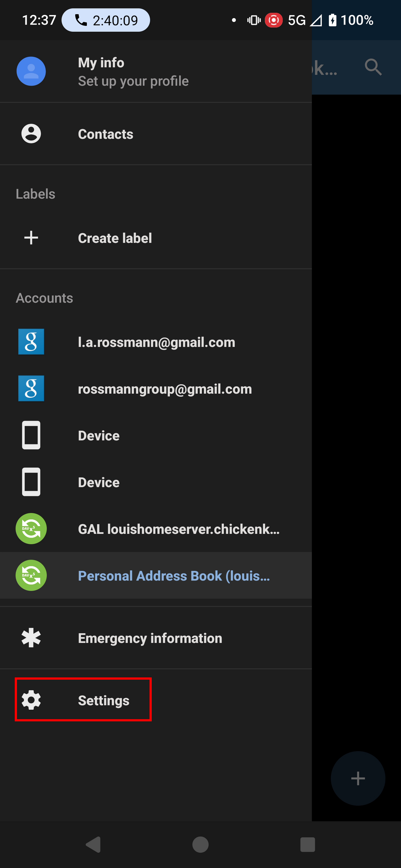This screenshot has width=401, height=868.
Task: Tap the Google icon for rossmanngroup@gmail.com
Action: (31, 388)
